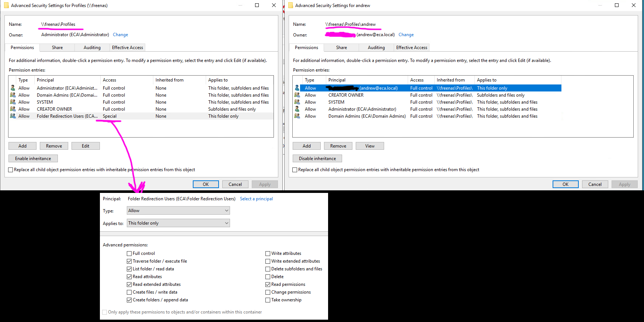Click Add button in Profiles window

22,146
